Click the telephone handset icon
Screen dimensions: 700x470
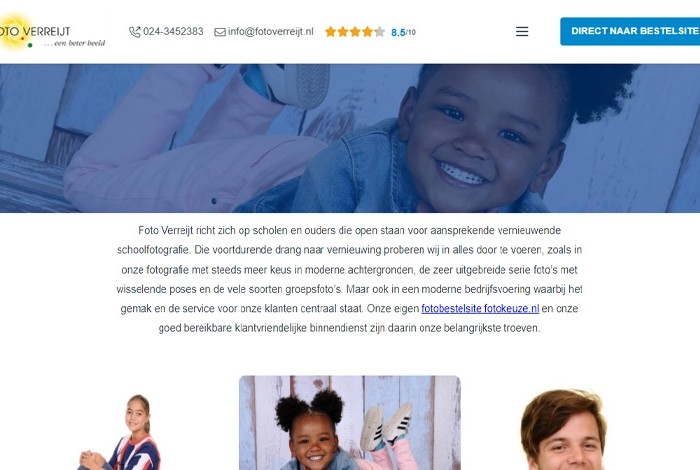134,32
